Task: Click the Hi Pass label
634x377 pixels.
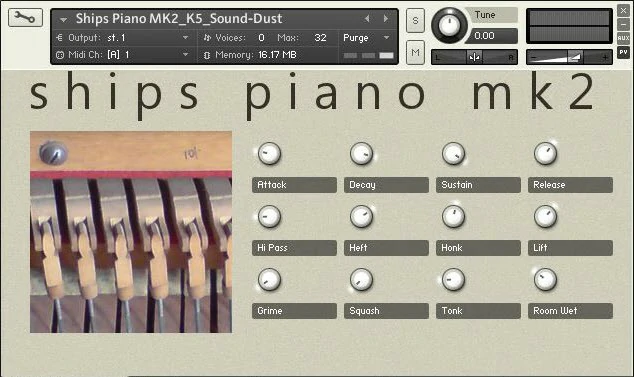Action: click(x=294, y=248)
